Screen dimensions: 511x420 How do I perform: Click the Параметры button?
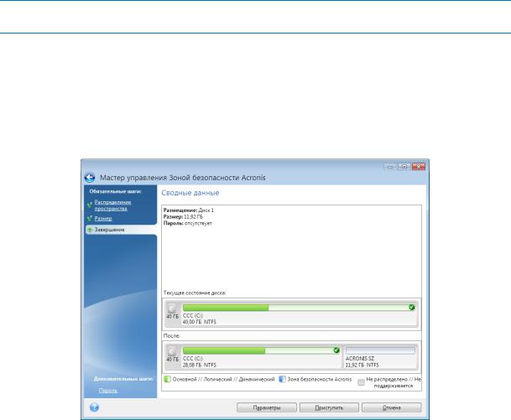(x=267, y=407)
